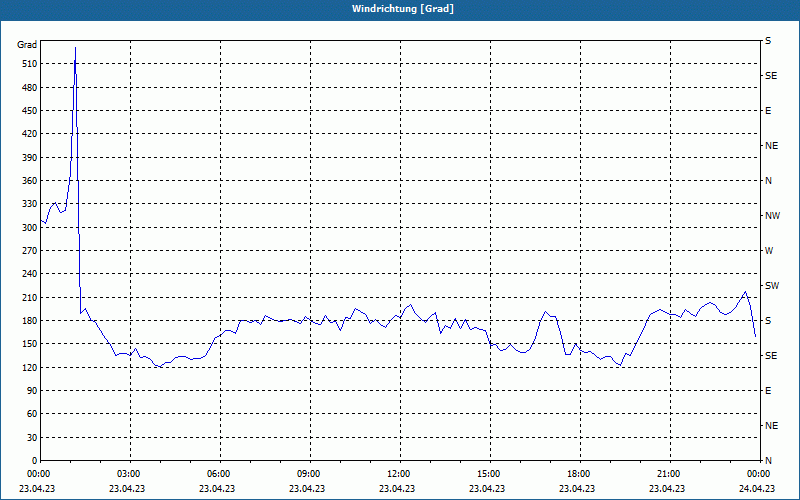Viewport: 800px width, 500px height.
Task: Click the time label 18:00
Action: click(x=580, y=474)
